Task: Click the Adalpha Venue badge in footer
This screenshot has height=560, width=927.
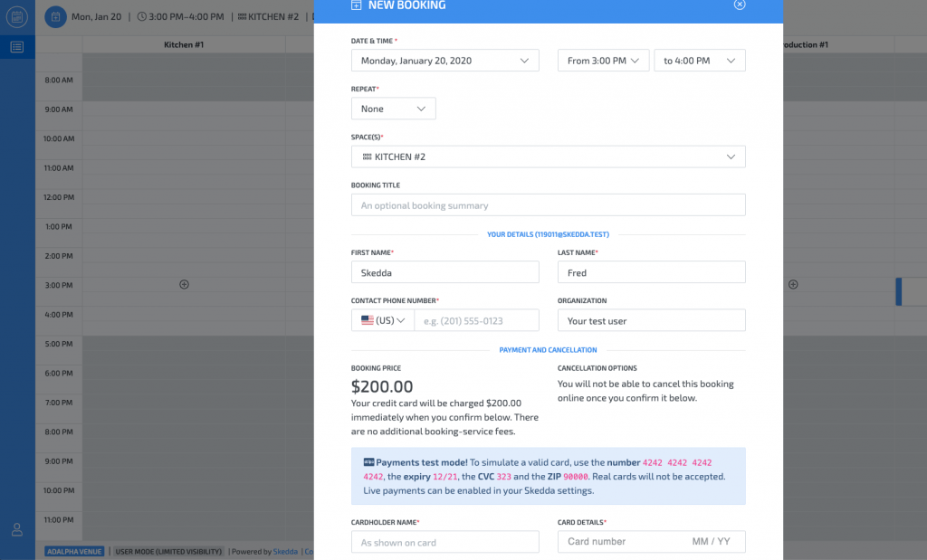Action: [x=75, y=551]
